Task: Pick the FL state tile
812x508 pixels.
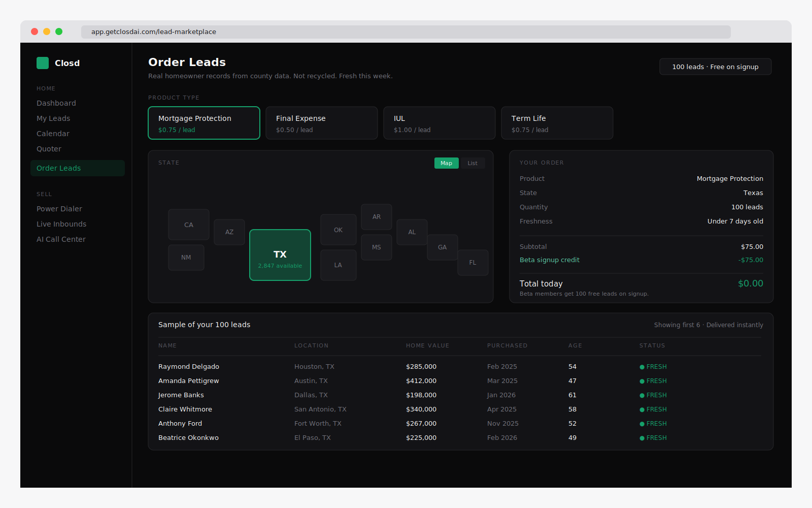Action: coord(472,263)
